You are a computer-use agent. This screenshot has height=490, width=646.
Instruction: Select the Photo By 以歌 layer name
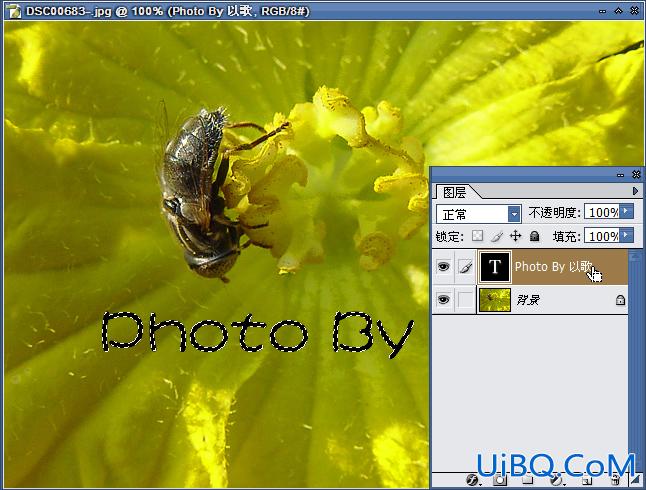click(553, 267)
